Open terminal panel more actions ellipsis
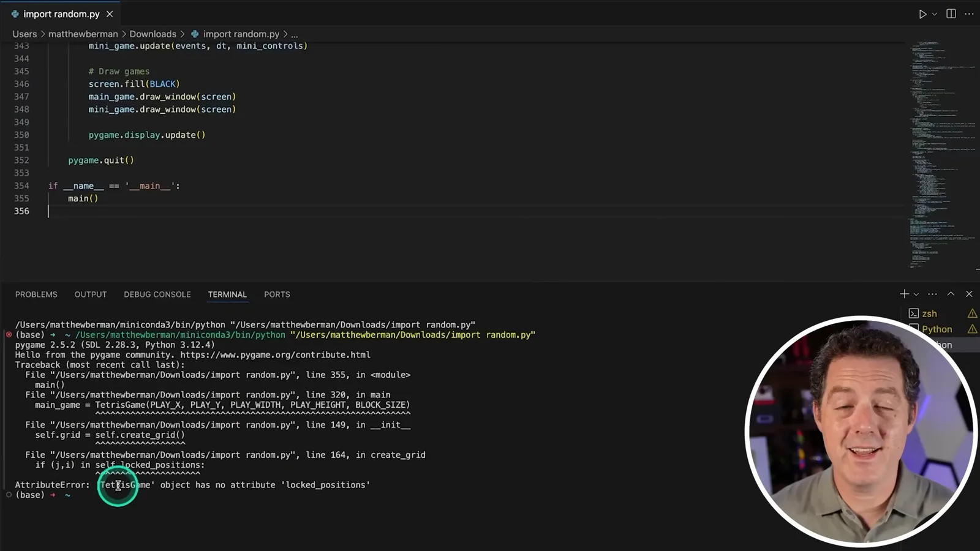 coord(932,294)
